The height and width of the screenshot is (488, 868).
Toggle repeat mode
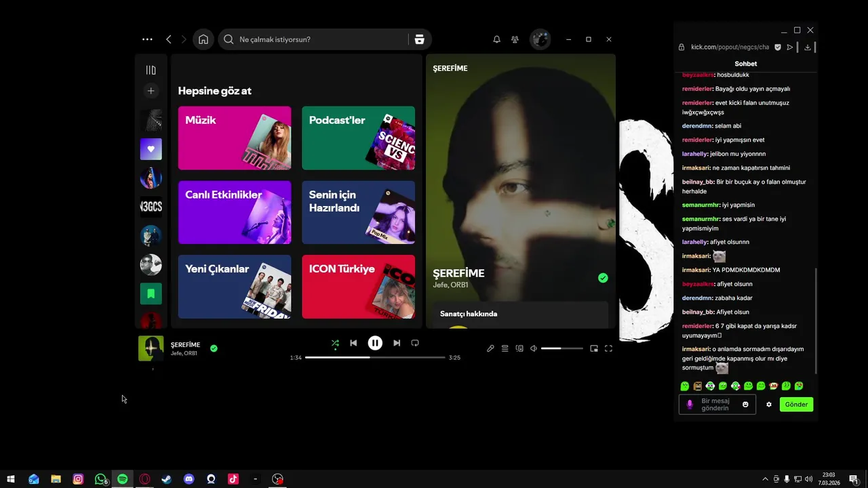(x=415, y=343)
